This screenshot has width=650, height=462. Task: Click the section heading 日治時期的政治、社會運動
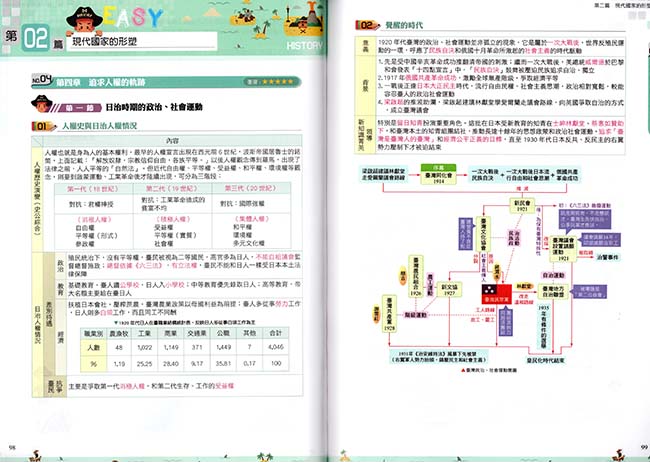154,107
